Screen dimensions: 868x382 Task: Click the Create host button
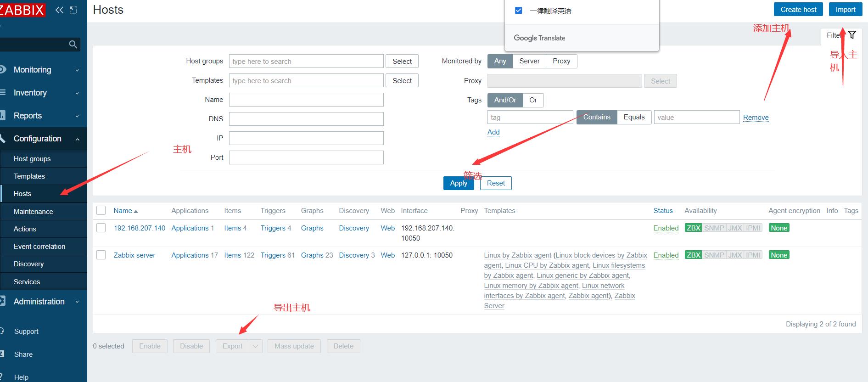[798, 10]
